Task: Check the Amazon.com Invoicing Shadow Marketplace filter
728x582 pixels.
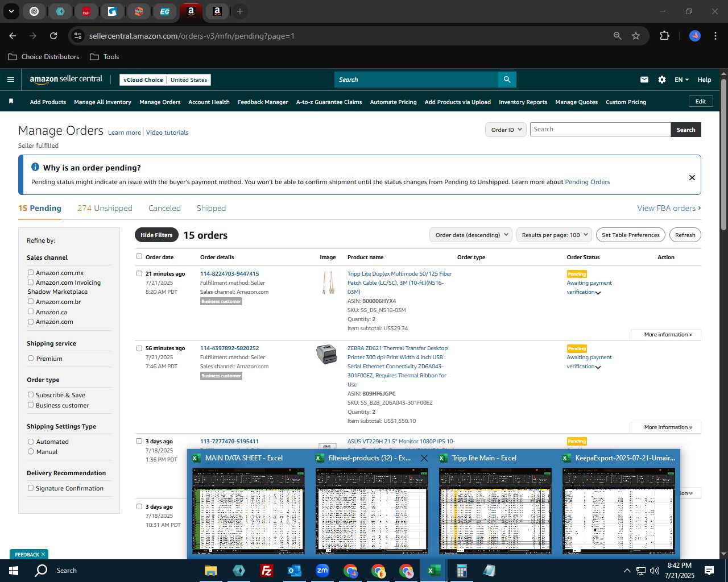Action: click(31, 282)
